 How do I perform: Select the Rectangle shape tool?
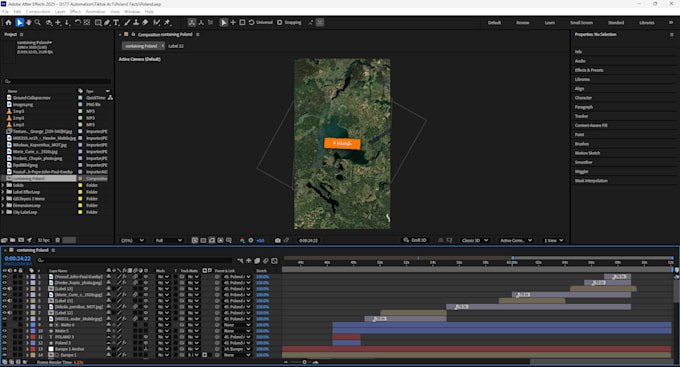98,23
